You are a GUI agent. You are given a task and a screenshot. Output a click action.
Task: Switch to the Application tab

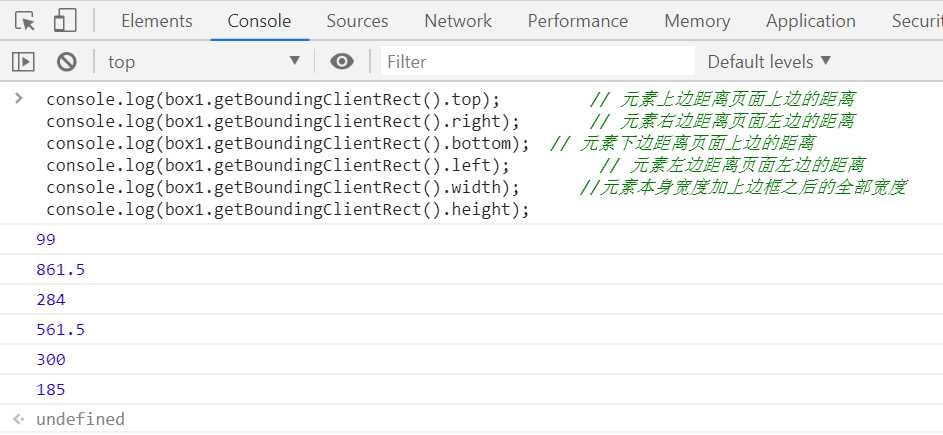pos(811,21)
